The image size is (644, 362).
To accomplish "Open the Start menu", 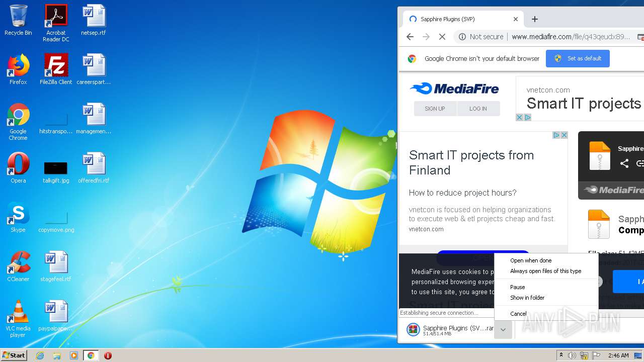I will point(14,355).
